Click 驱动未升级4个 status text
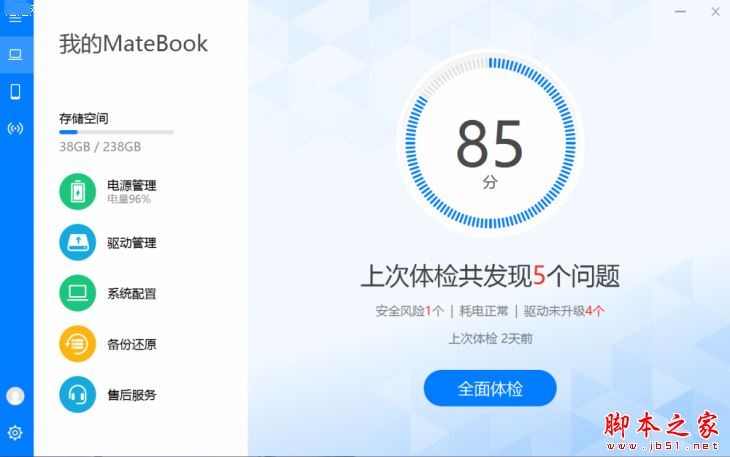730x457 pixels. pyautogui.click(x=564, y=311)
